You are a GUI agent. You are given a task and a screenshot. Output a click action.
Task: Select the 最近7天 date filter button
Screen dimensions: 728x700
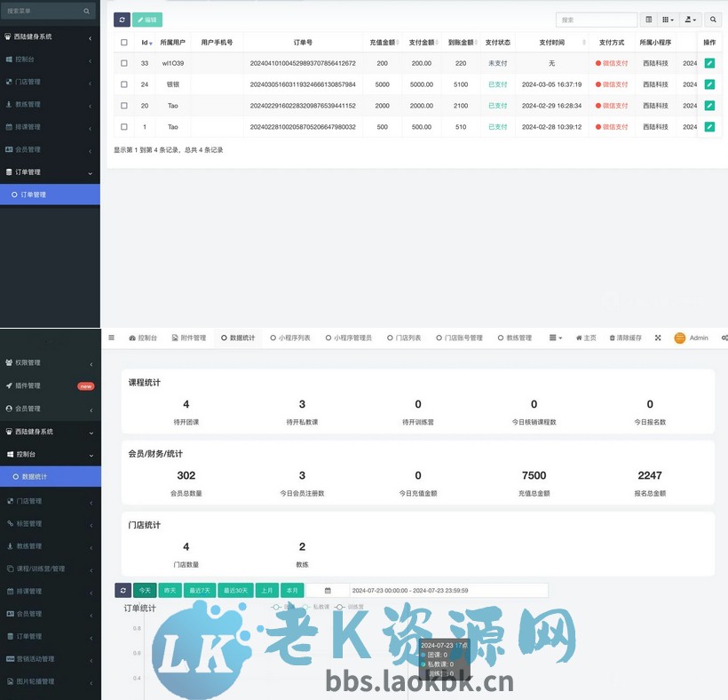[199, 590]
